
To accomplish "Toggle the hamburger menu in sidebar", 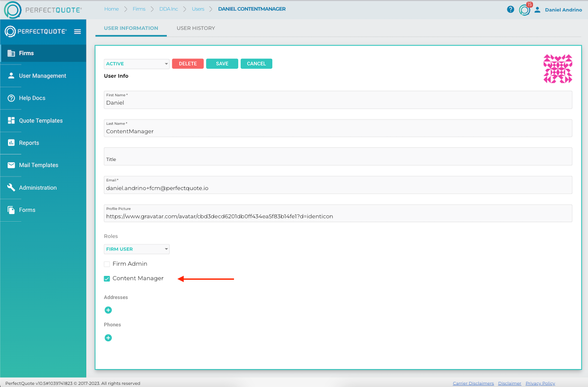I will coord(78,31).
